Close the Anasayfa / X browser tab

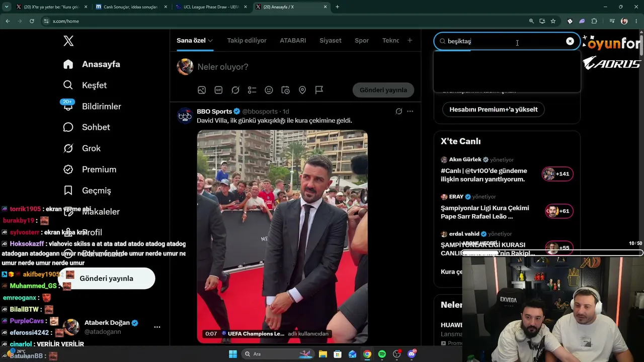tap(325, 7)
